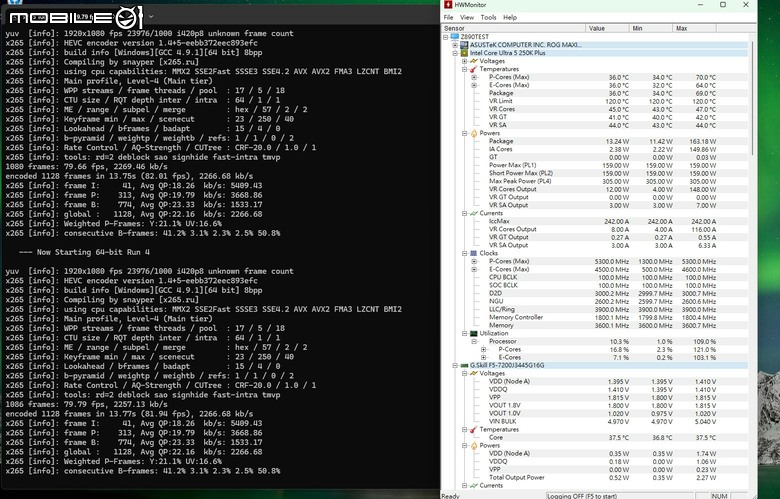Expand P-Cores under Processor utilization
The width and height of the screenshot is (780, 499).
pos(484,349)
